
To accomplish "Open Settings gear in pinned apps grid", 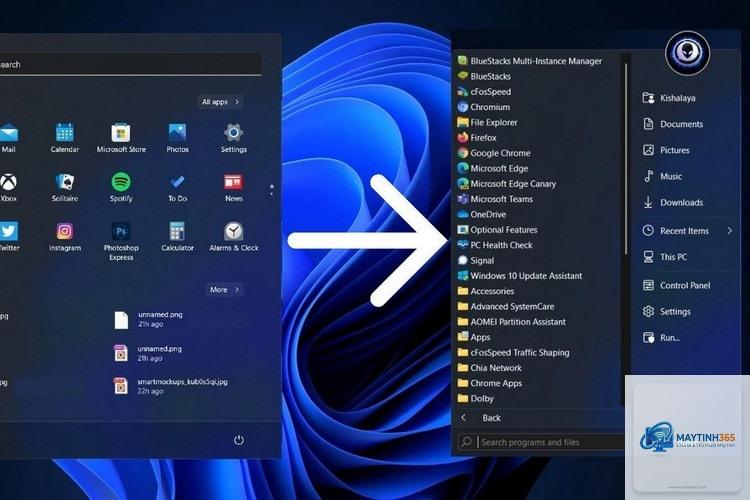I will [x=233, y=137].
